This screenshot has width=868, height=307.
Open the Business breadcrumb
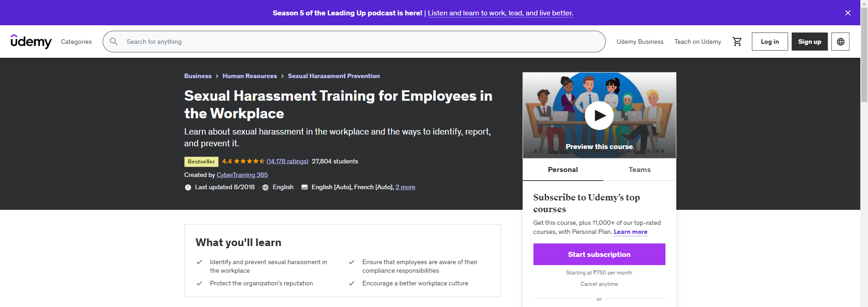click(x=198, y=76)
